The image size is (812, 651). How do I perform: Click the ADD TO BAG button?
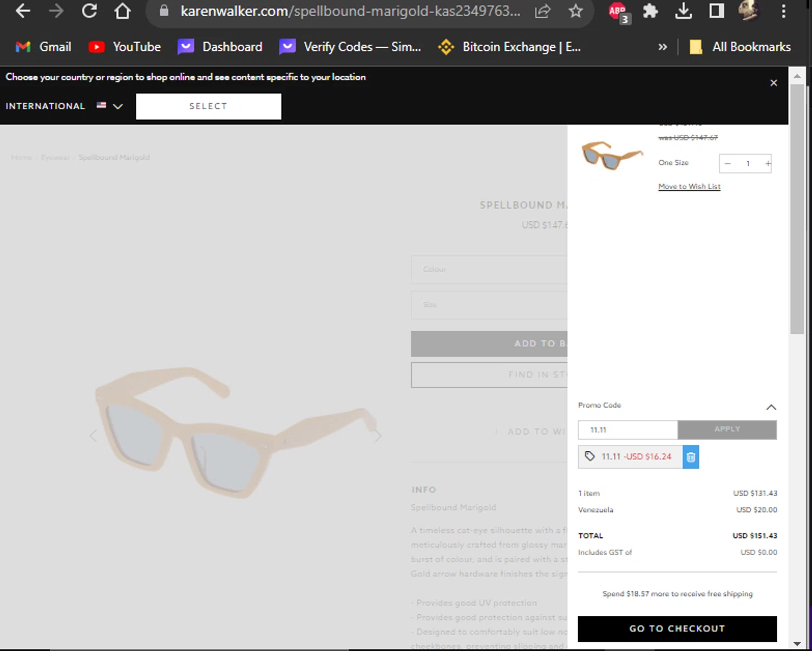click(489, 344)
